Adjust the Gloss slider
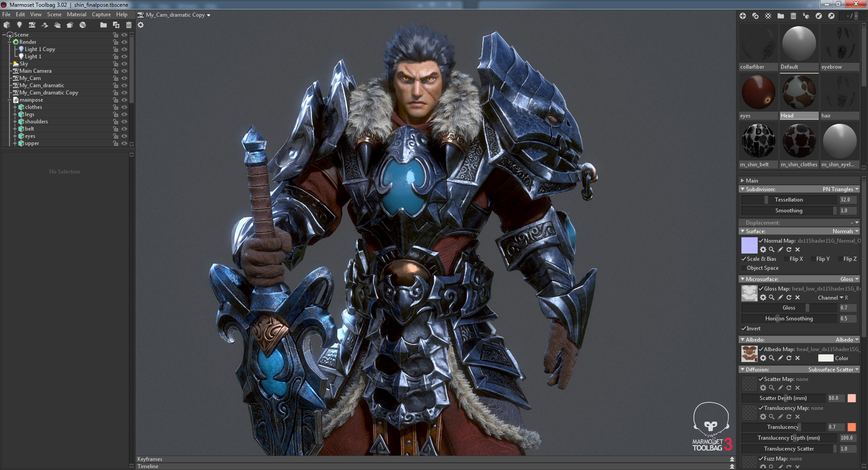This screenshot has height=470, width=868. [x=789, y=308]
